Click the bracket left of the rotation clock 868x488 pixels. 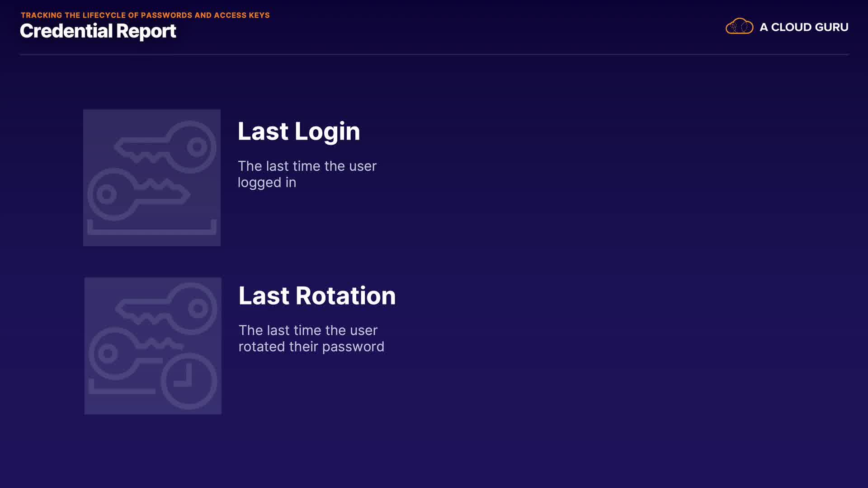121,389
